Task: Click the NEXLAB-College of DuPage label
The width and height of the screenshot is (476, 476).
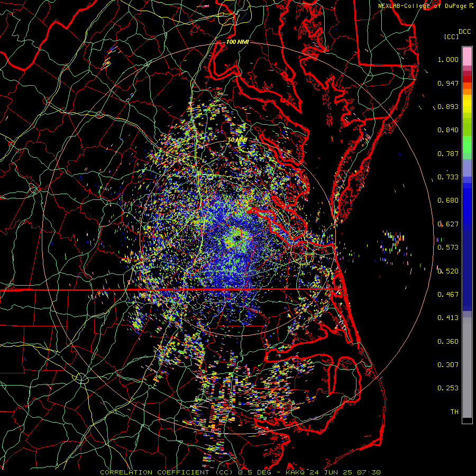Action: tap(423, 6)
